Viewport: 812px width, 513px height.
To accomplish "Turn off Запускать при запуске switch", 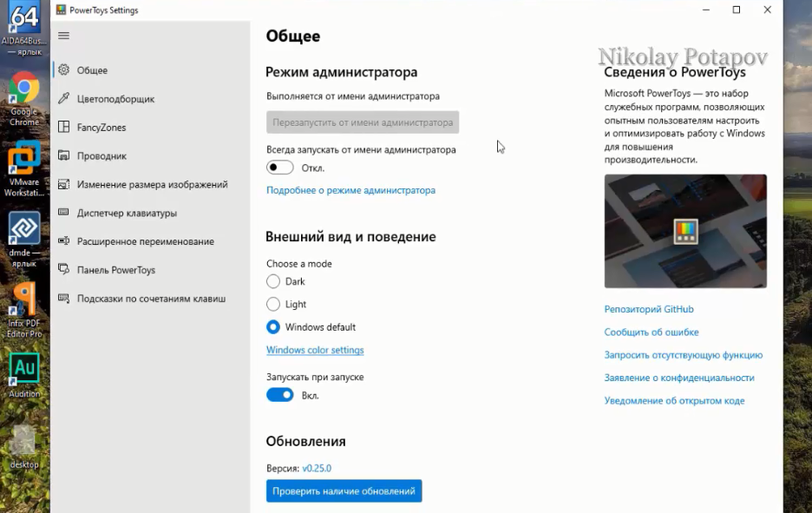I will [x=279, y=395].
